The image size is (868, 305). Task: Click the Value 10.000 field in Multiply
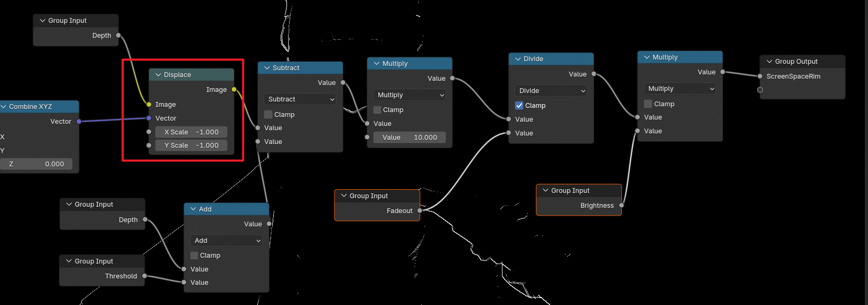coord(410,137)
